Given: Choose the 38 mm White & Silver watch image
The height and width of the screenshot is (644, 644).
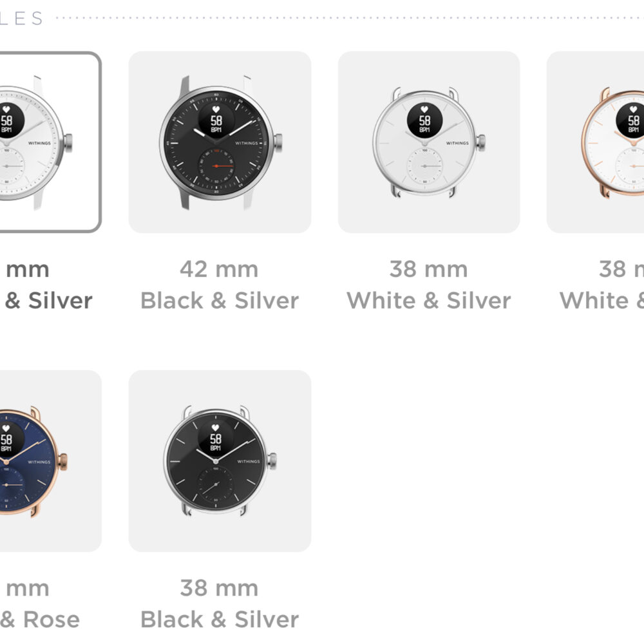Looking at the screenshot, I should [429, 142].
